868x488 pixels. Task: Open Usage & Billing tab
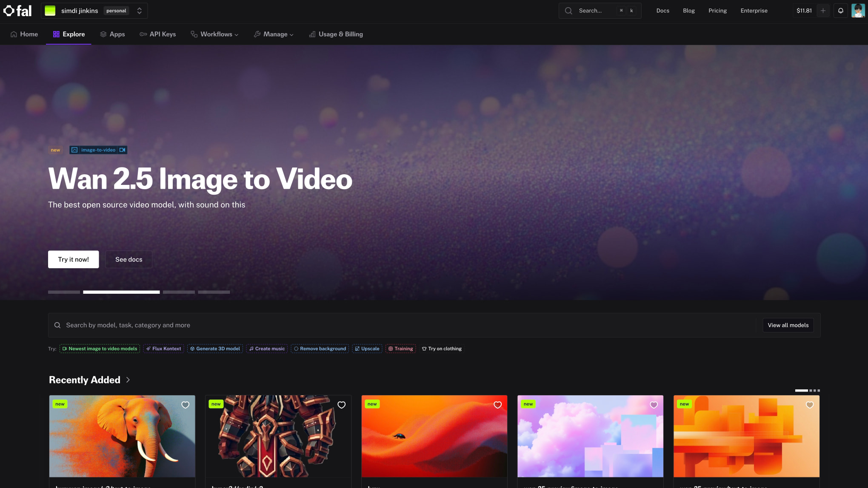pos(336,34)
